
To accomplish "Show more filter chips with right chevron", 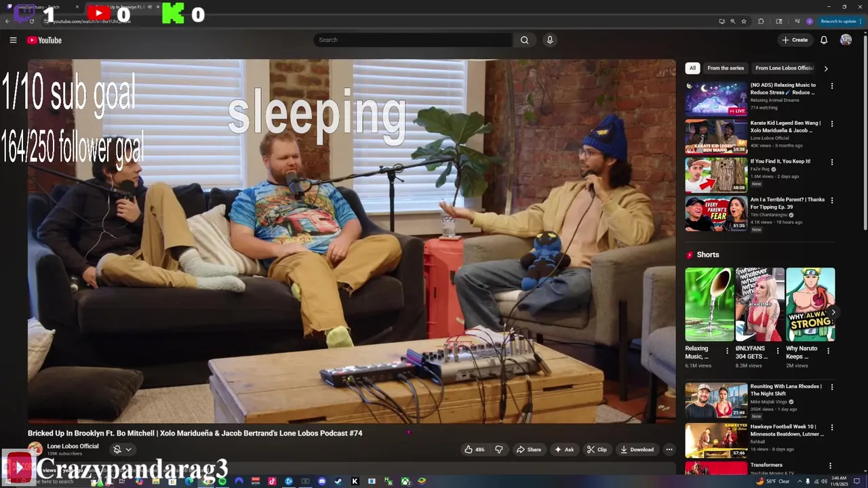I will click(x=825, y=68).
